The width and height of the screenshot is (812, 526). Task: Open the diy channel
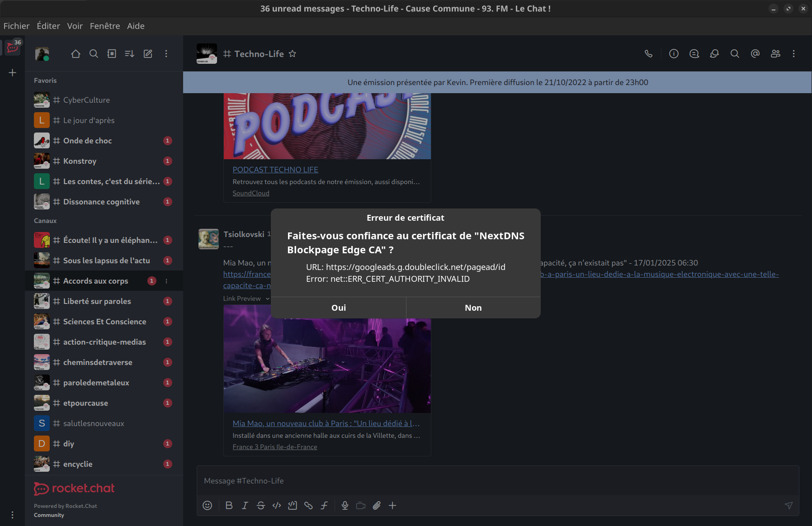click(x=104, y=444)
